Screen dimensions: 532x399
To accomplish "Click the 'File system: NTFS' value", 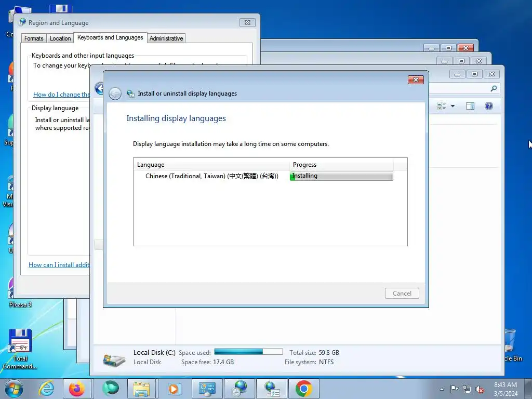I will 309,362.
